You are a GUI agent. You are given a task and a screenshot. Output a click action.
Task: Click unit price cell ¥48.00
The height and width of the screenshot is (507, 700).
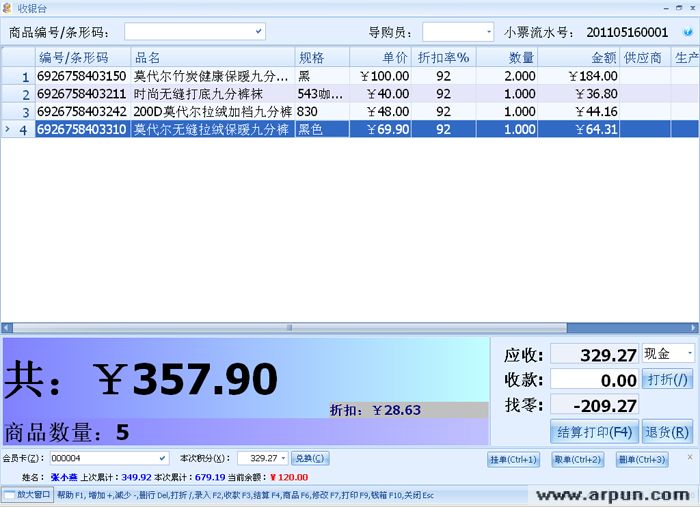pyautogui.click(x=380, y=112)
